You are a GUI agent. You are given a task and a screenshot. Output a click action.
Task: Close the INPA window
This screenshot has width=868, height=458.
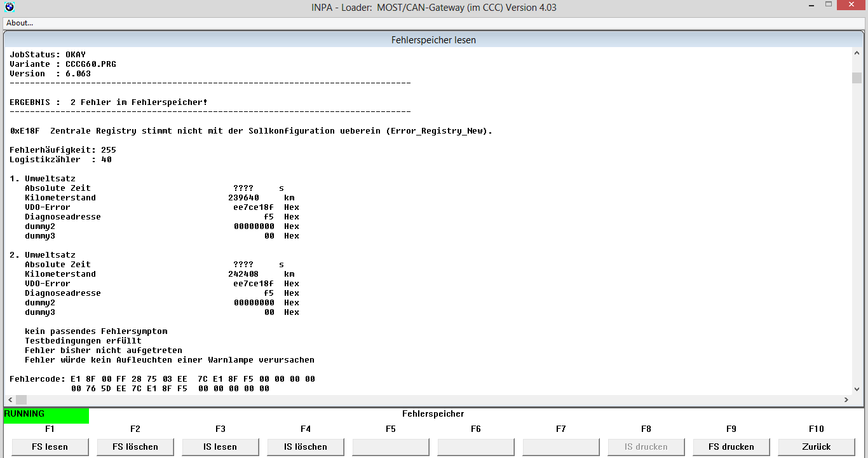click(x=850, y=6)
